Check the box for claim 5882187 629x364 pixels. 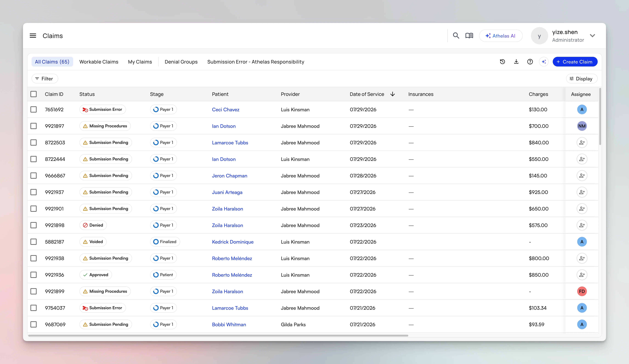[x=33, y=242]
